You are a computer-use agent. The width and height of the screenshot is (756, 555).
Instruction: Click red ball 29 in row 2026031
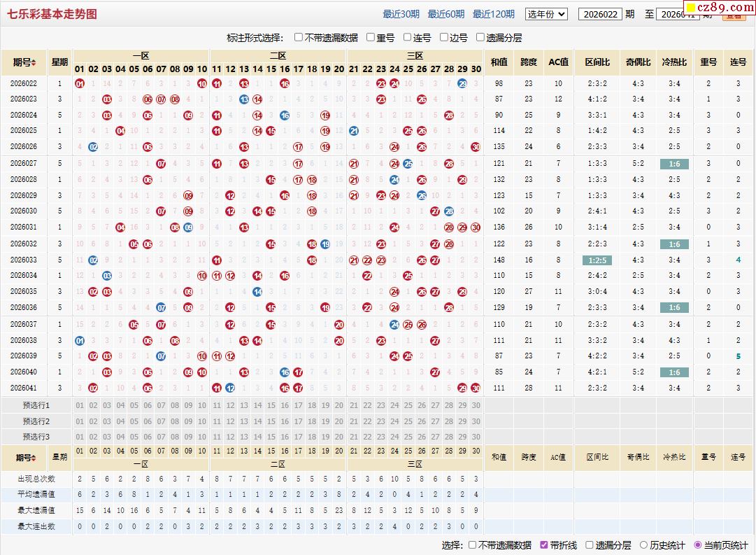pos(462,227)
